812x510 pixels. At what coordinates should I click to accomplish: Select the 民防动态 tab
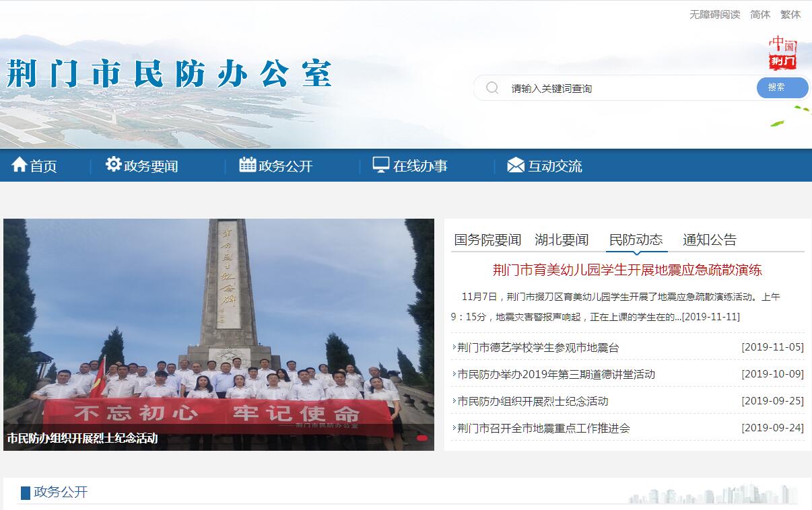[x=636, y=240]
